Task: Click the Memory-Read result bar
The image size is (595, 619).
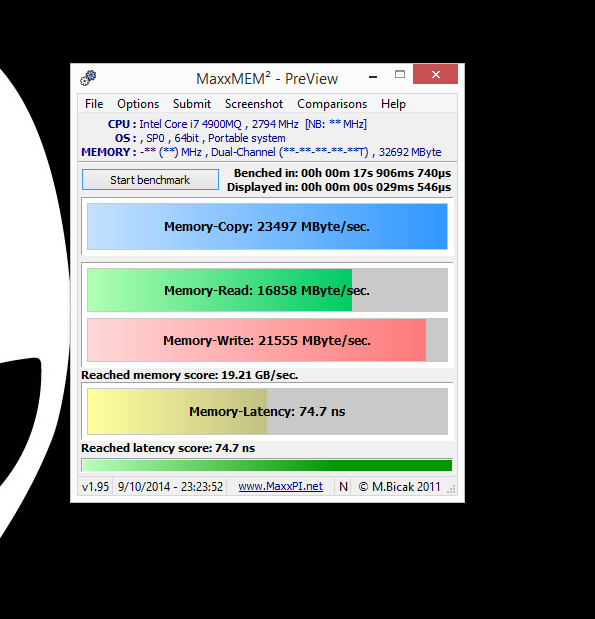Action: [x=267, y=290]
